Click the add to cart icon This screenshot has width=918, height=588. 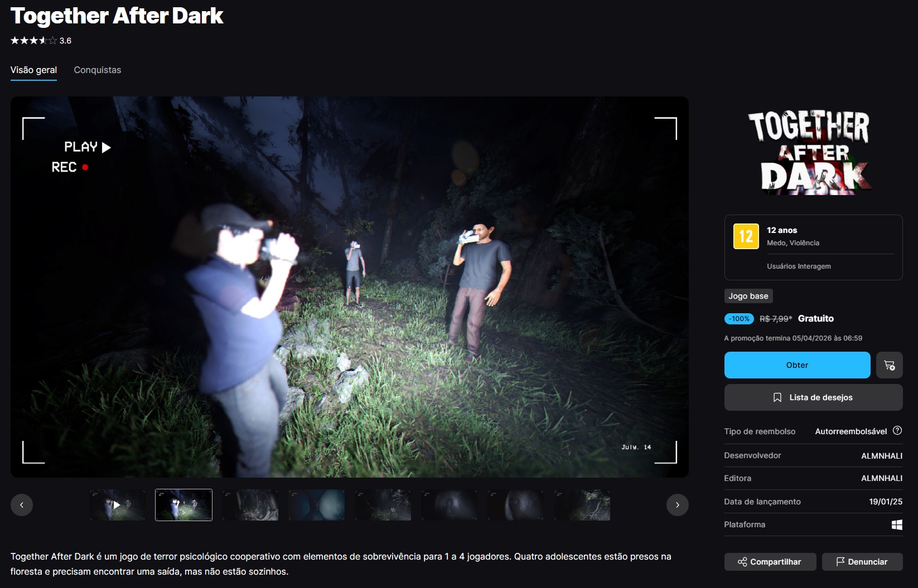point(889,365)
